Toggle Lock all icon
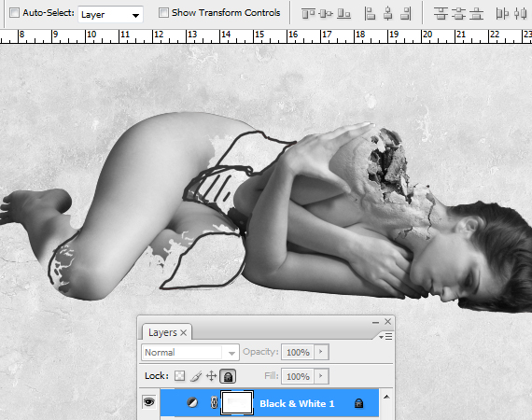The image size is (532, 420). 228,376
